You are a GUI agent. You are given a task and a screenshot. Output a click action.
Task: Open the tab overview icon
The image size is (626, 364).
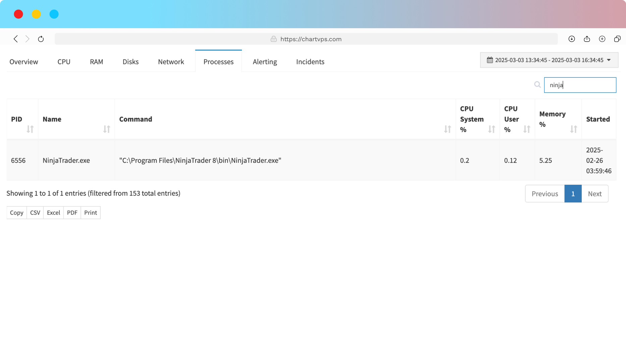pos(617,39)
